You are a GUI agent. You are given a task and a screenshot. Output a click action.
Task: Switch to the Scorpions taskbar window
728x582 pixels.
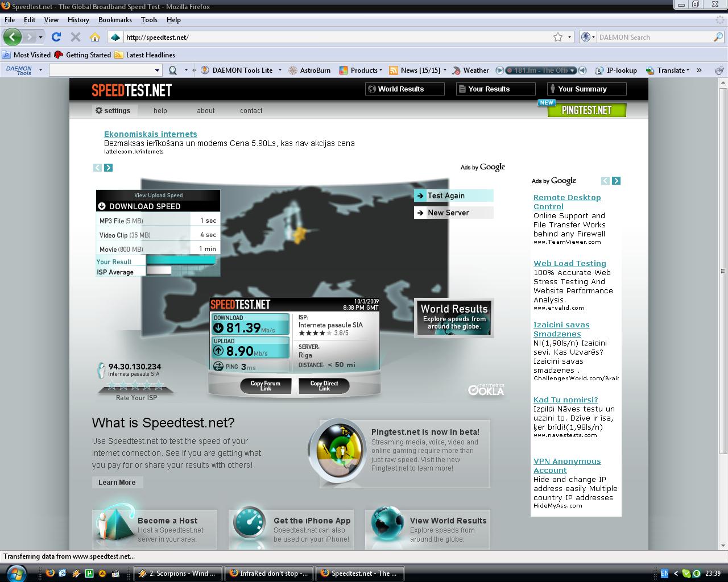(178, 573)
